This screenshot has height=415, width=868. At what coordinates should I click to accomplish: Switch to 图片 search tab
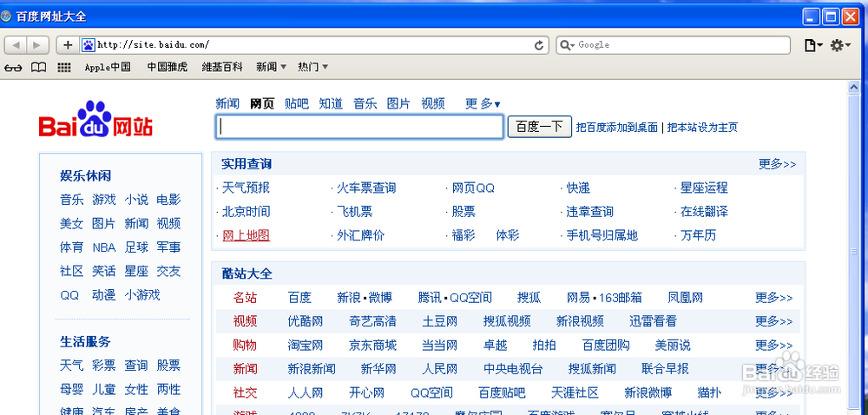[x=398, y=103]
